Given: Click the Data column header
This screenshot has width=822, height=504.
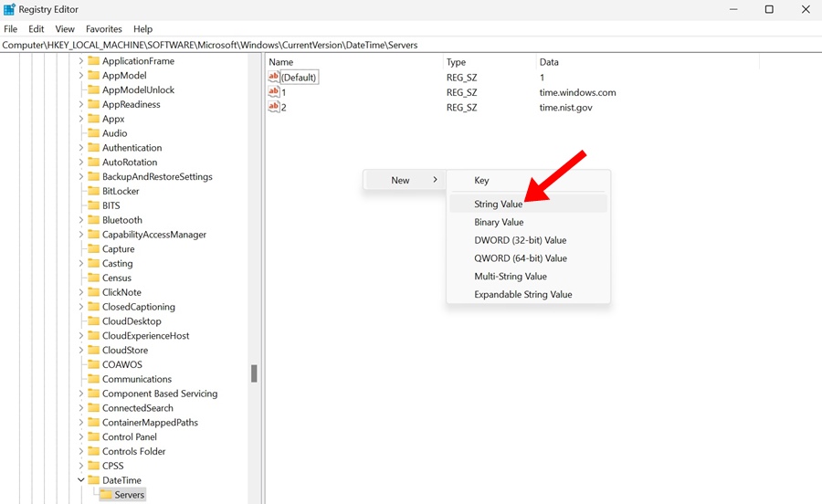Looking at the screenshot, I should coord(648,62).
